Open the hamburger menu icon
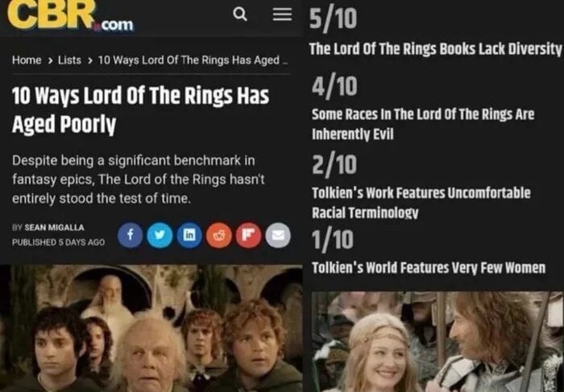This screenshot has width=564, height=392. tap(282, 14)
